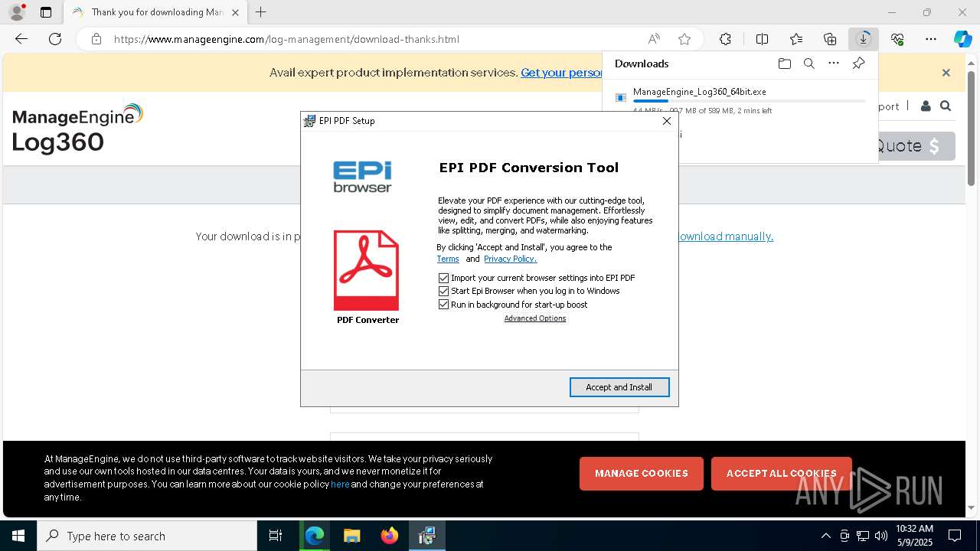Open volume control in system tray
The image size is (980, 551).
pos(881,536)
